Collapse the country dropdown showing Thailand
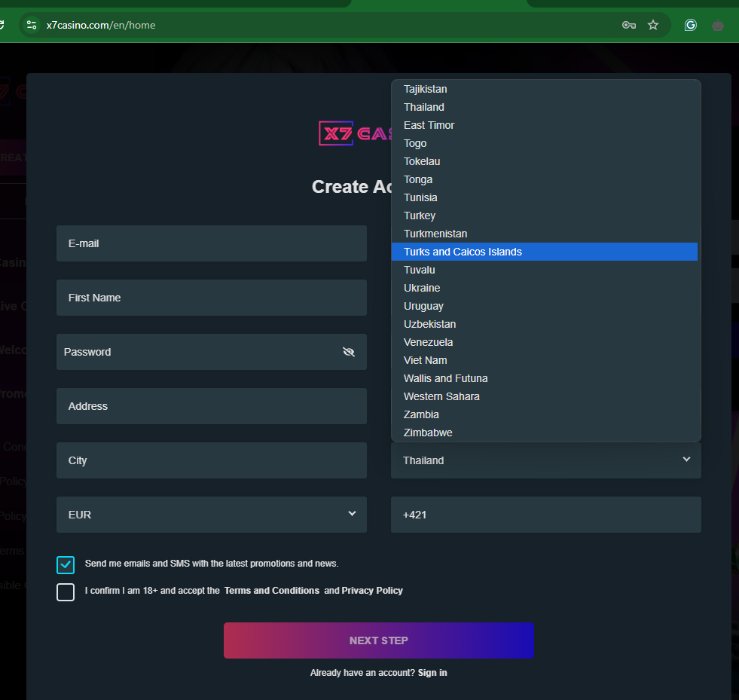This screenshot has height=700, width=739. tap(545, 460)
